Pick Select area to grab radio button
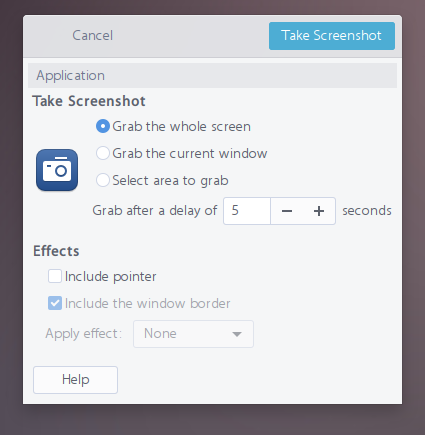Image resolution: width=425 pixels, height=435 pixels. (x=103, y=180)
